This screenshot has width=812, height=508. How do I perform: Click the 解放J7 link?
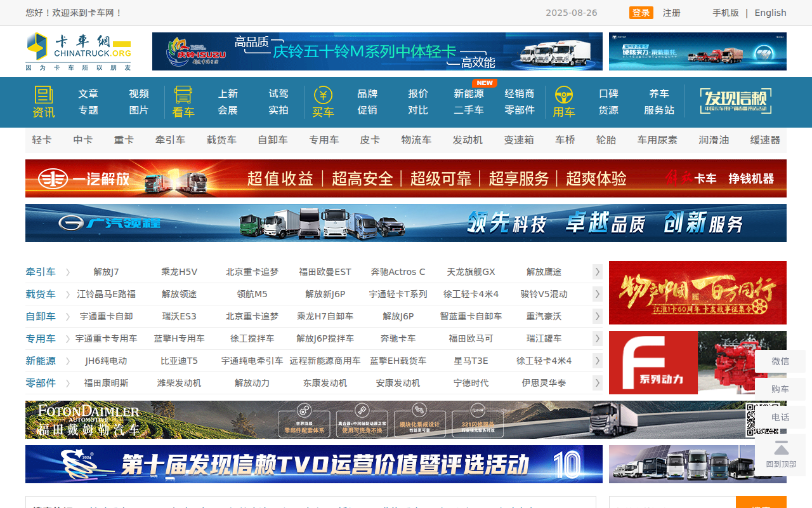tap(106, 272)
